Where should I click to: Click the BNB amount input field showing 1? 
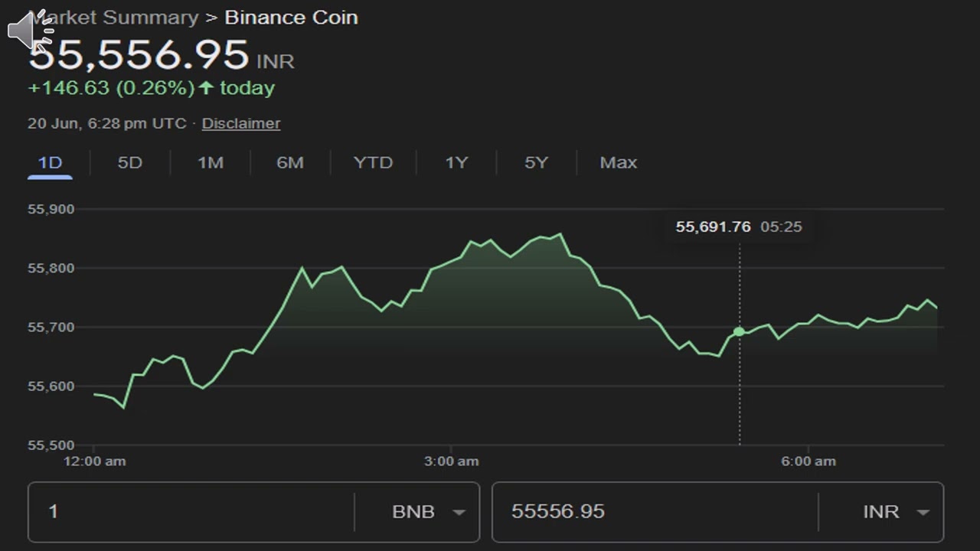191,512
